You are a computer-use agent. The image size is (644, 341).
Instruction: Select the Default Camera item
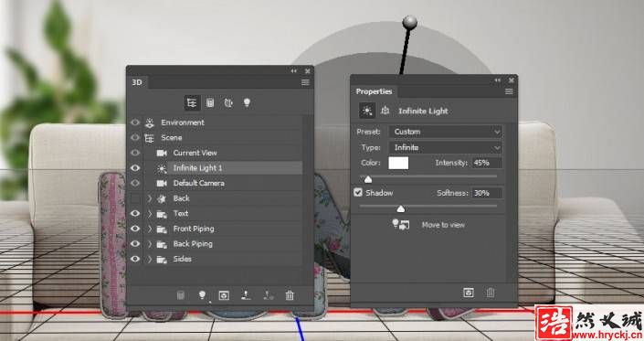pyautogui.click(x=199, y=183)
